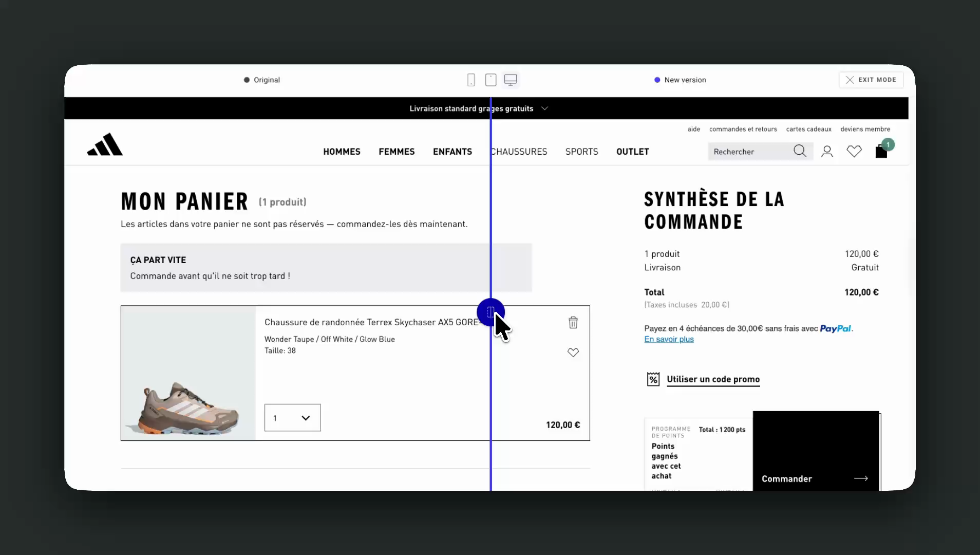980x555 pixels.
Task: Click the New version label
Action: [x=680, y=80]
